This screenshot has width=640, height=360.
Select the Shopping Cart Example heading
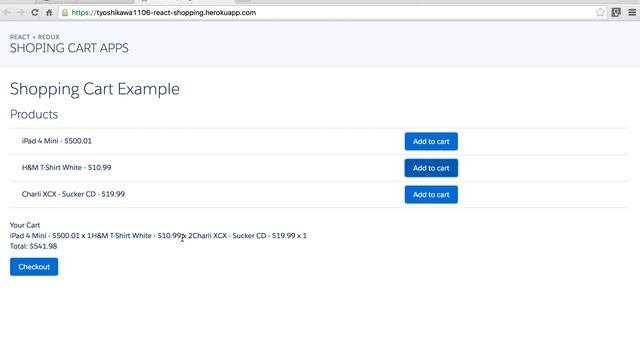tap(95, 89)
